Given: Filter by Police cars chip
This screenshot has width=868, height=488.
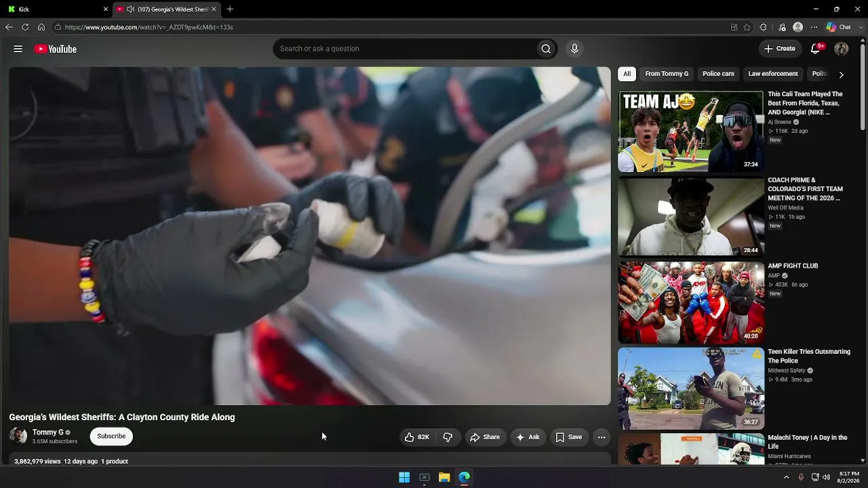Looking at the screenshot, I should pyautogui.click(x=718, y=74).
